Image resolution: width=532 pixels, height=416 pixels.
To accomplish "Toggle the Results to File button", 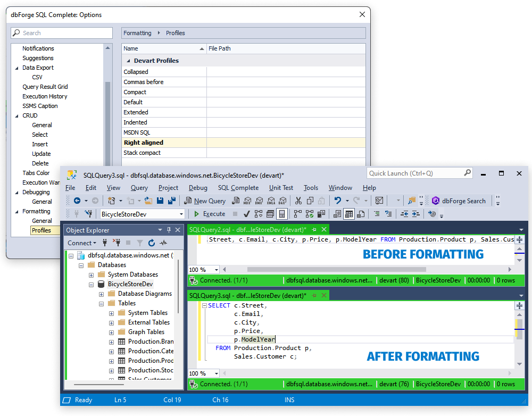I will tap(361, 214).
